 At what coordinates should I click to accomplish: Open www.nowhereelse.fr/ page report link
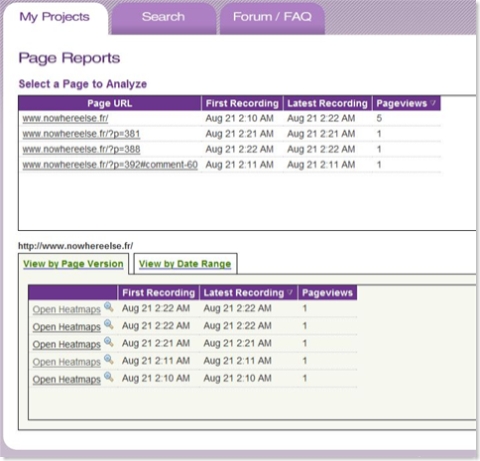[x=65, y=118]
